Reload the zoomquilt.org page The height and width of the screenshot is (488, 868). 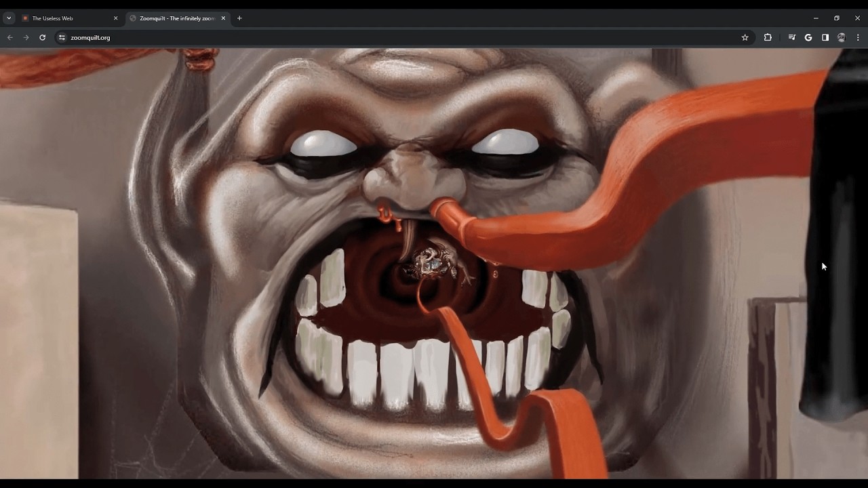42,37
